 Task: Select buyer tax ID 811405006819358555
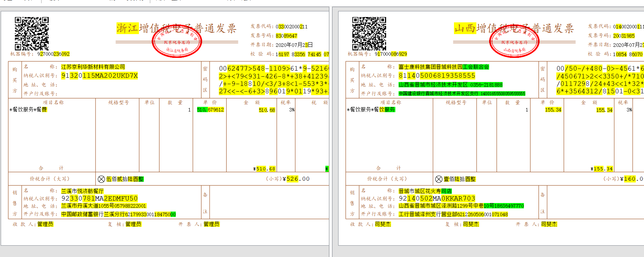click(x=437, y=76)
